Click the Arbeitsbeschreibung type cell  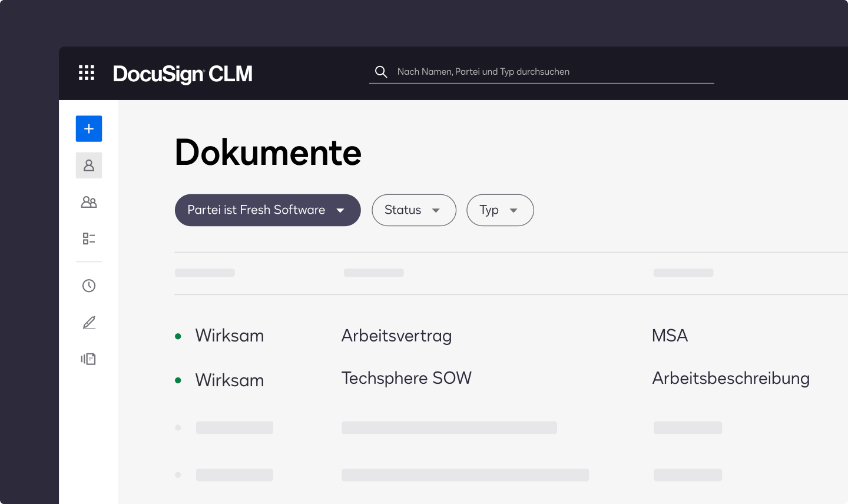[x=731, y=378]
